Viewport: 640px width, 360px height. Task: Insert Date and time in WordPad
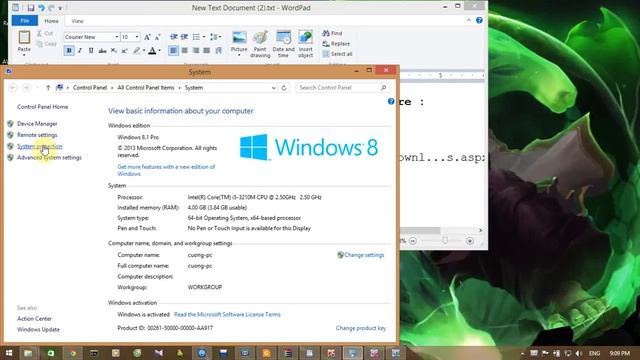tap(283, 44)
